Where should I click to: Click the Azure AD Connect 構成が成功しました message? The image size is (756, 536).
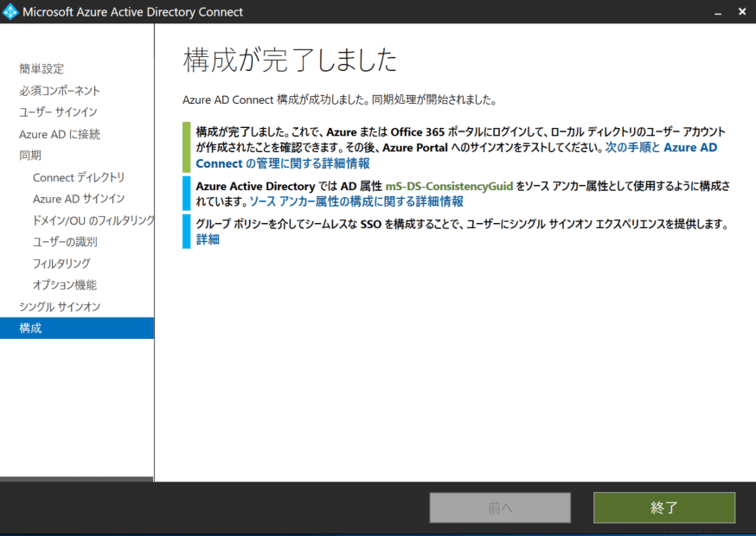[x=339, y=99]
